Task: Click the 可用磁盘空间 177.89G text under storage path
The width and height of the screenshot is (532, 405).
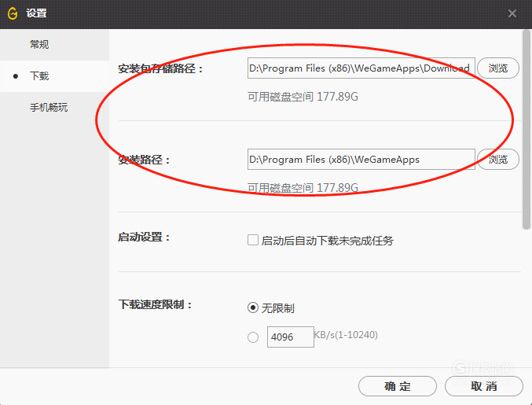Action: 303,97
